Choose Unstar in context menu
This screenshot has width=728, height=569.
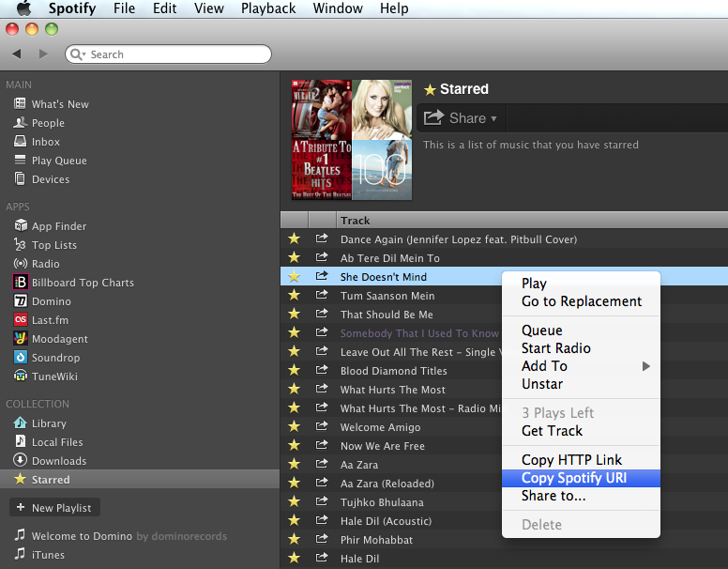coord(581,384)
